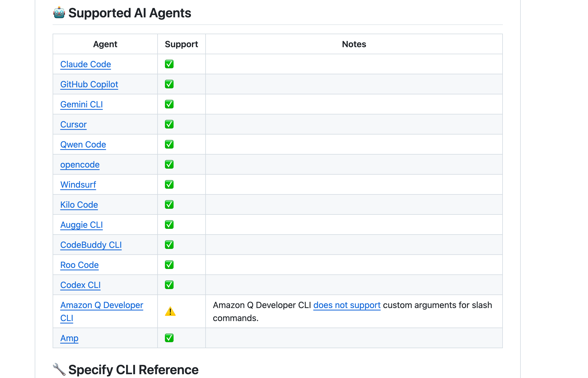Follow the Cursor agent link
The width and height of the screenshot is (588, 378).
click(x=73, y=124)
